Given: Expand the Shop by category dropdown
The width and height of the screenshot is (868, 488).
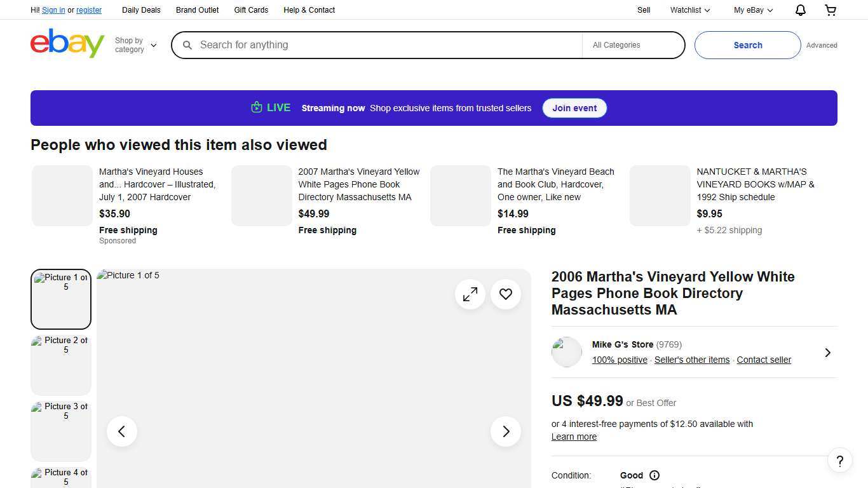Looking at the screenshot, I should point(135,45).
